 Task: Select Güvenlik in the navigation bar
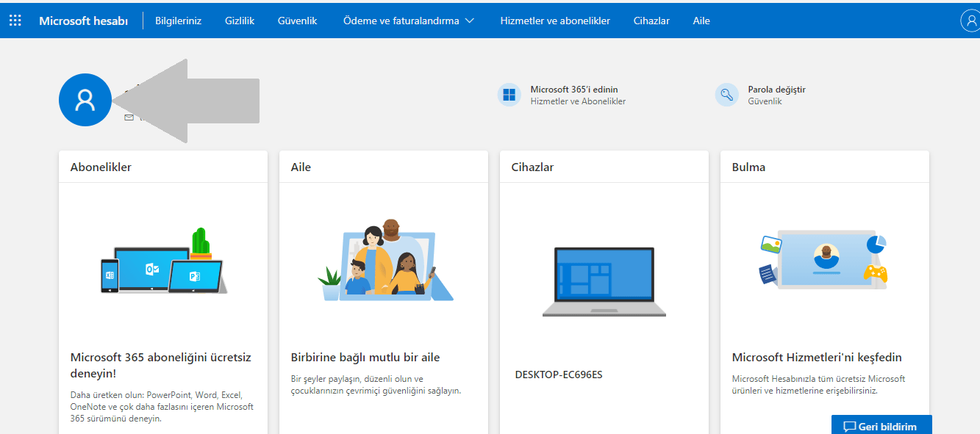coord(297,21)
